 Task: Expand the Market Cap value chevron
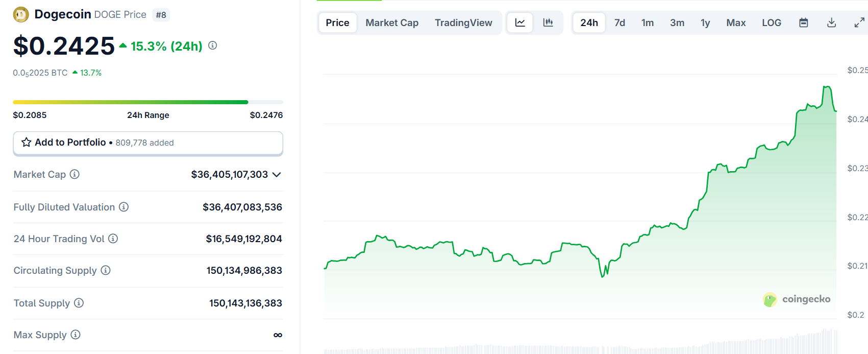click(x=277, y=175)
